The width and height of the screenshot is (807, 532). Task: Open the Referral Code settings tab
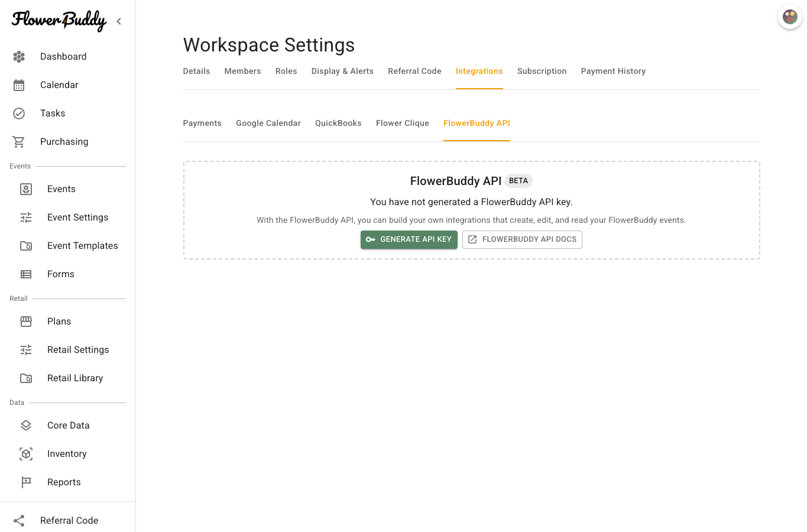(x=414, y=72)
